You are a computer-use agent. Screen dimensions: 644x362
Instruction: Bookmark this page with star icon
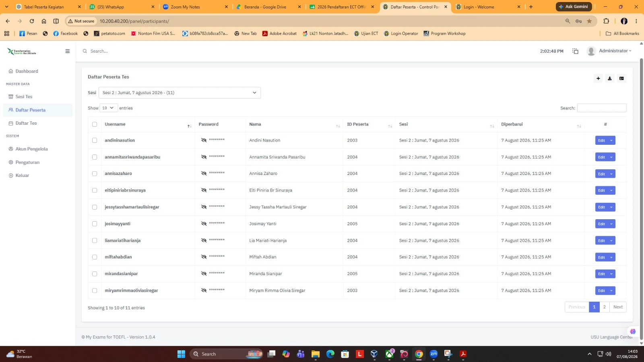click(589, 21)
